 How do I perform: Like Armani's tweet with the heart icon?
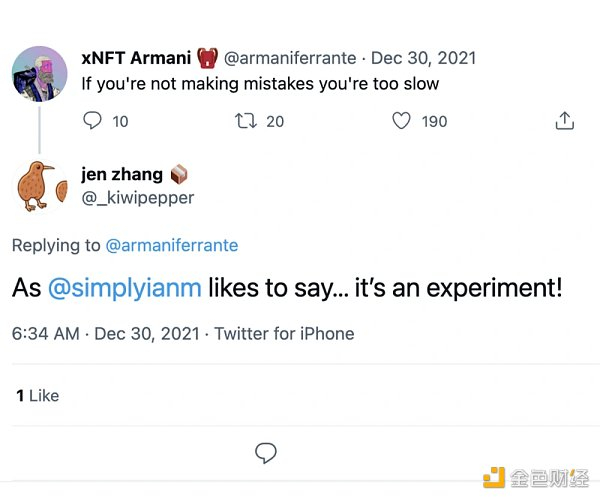pyautogui.click(x=401, y=120)
